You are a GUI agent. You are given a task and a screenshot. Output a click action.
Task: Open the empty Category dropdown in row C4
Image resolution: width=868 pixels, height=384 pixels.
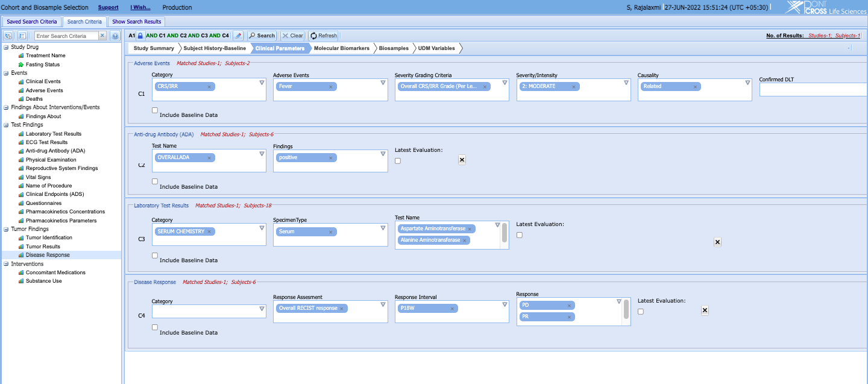click(x=262, y=307)
